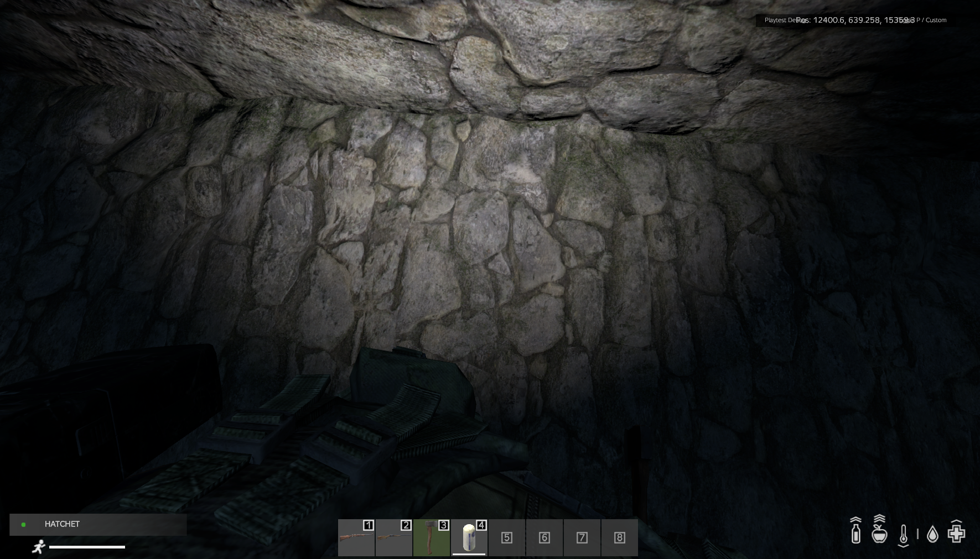Select the rifle in hotbar slot 1

coord(356,537)
